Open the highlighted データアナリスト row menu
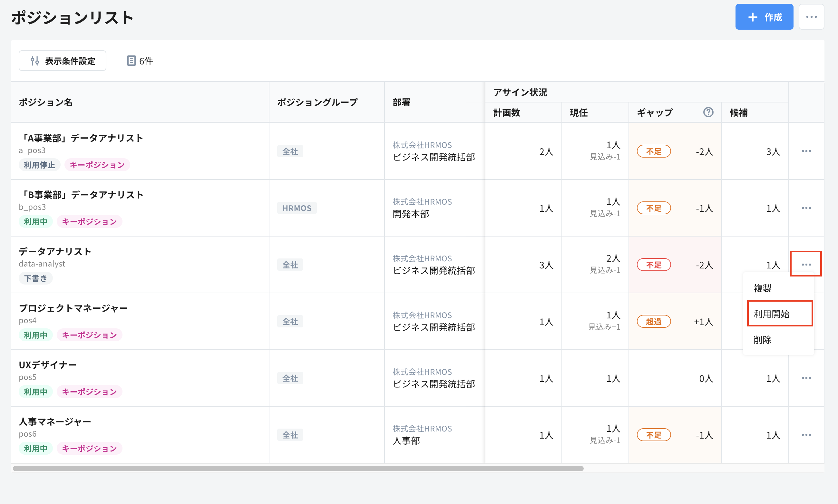The image size is (838, 504). coord(806,264)
